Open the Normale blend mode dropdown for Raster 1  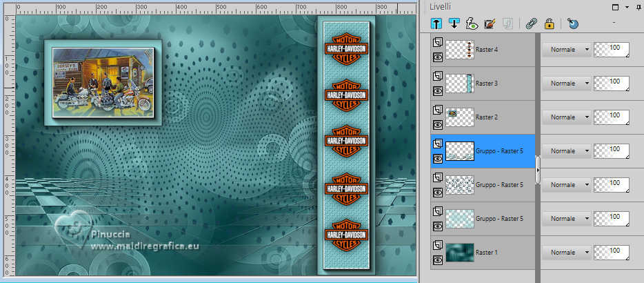coord(566,252)
